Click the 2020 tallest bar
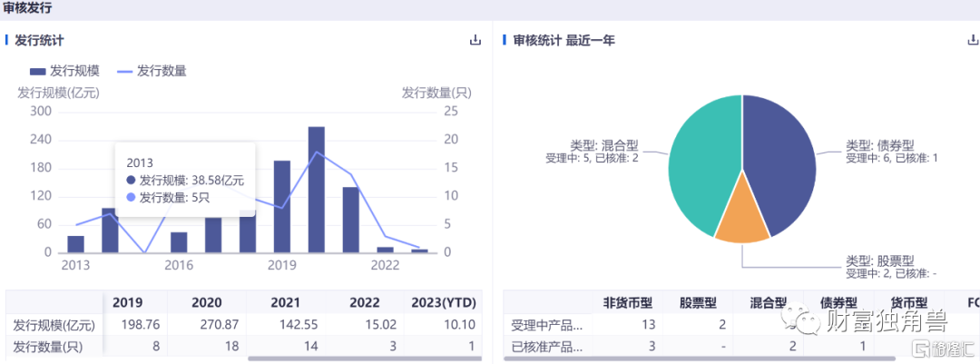This screenshot has width=980, height=364. [317, 190]
